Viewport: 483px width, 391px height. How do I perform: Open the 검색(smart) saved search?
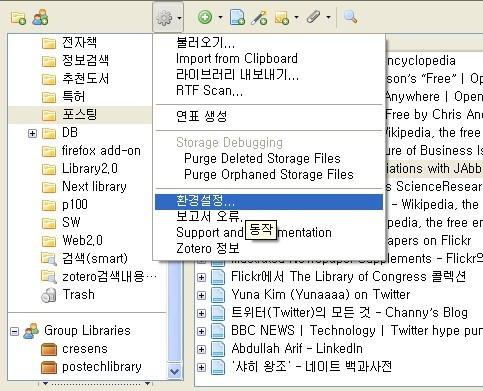(95, 258)
